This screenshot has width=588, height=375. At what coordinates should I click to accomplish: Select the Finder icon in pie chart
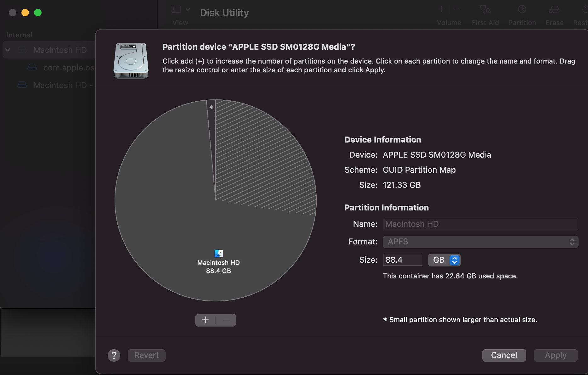coord(218,253)
